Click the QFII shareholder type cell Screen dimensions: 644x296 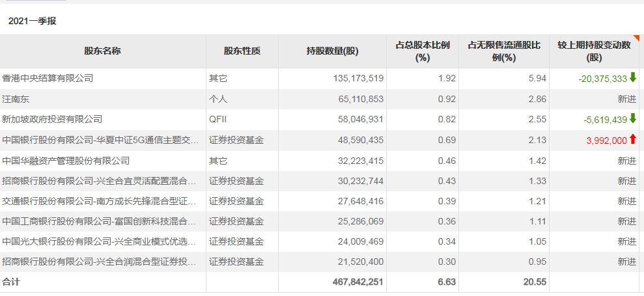point(219,120)
